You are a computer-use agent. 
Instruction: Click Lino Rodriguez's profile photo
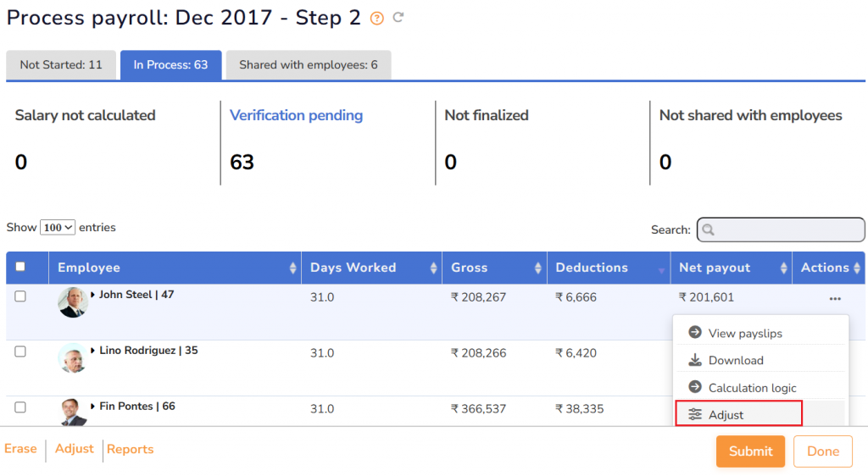[72, 357]
